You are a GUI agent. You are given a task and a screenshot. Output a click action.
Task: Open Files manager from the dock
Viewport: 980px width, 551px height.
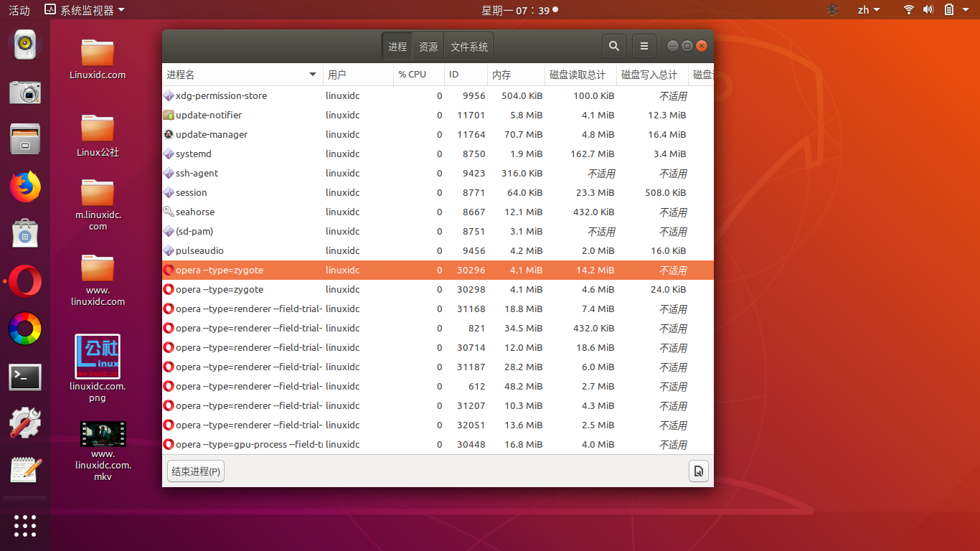(x=25, y=139)
